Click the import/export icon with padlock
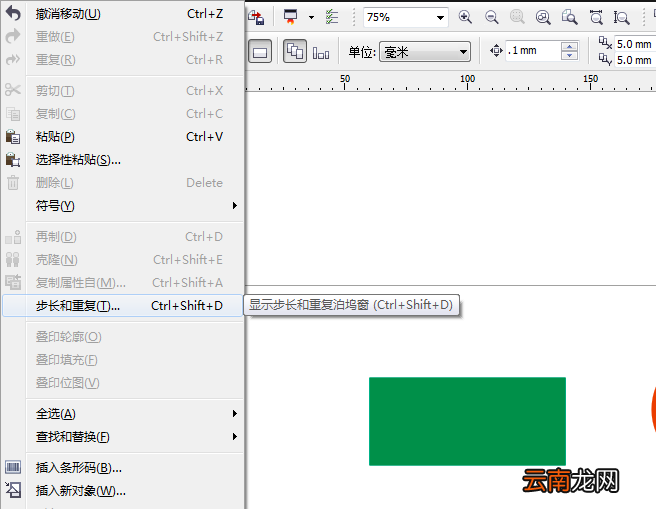Viewport: 656px width, 509px height. click(x=256, y=17)
